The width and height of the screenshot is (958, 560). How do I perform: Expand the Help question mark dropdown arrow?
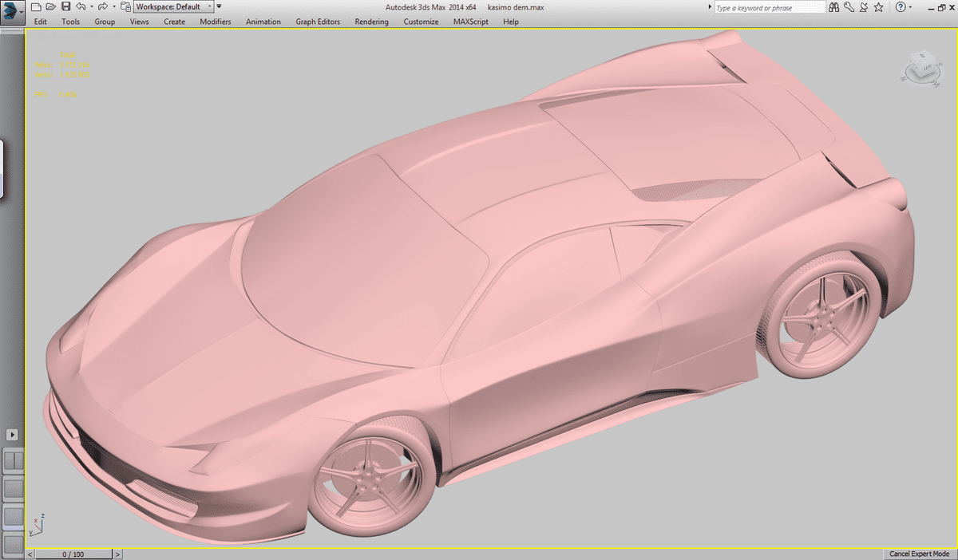[x=912, y=7]
